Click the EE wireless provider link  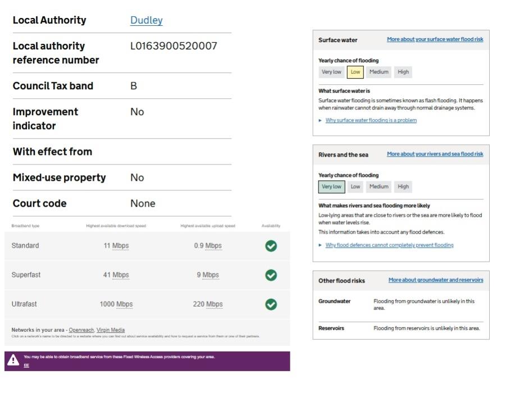pyautogui.click(x=26, y=366)
